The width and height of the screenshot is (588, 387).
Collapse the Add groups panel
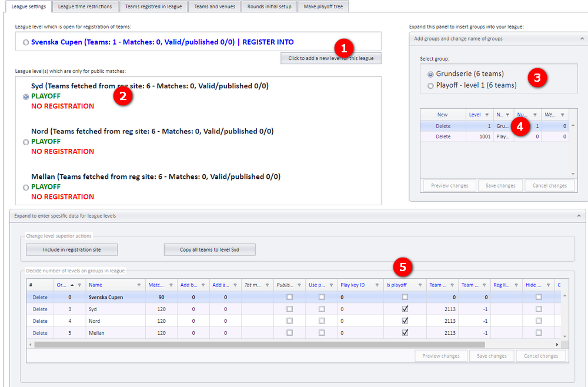(582, 39)
